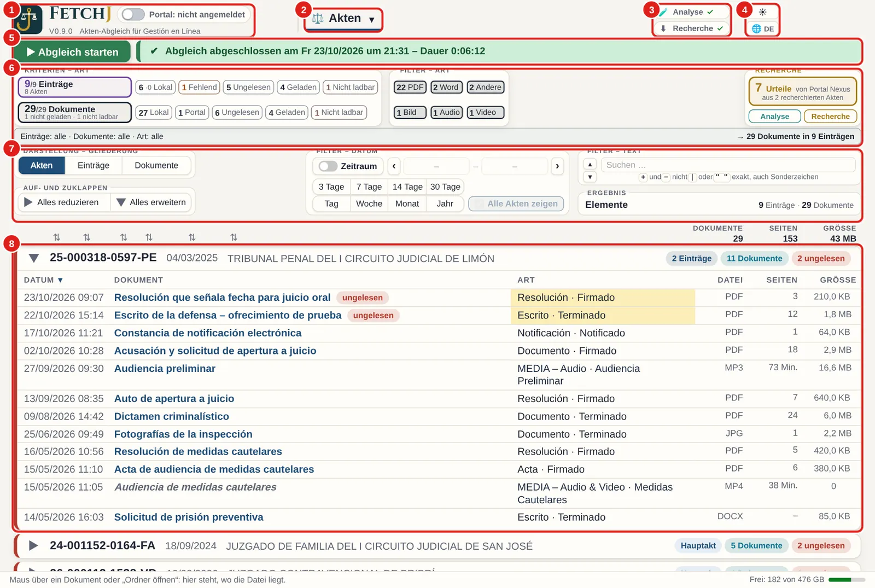This screenshot has height=588, width=875.
Task: Insert the pipe 'oder' search operator
Action: coord(692,177)
